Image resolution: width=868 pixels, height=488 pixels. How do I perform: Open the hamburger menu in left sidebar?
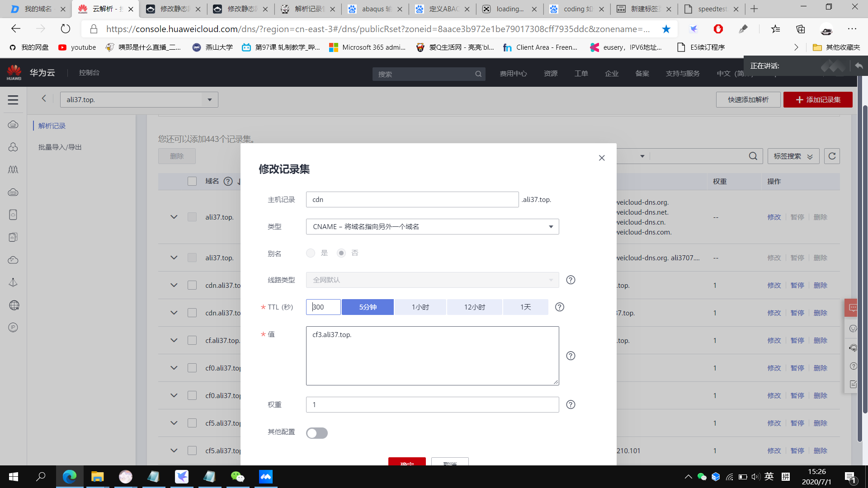[x=13, y=100]
